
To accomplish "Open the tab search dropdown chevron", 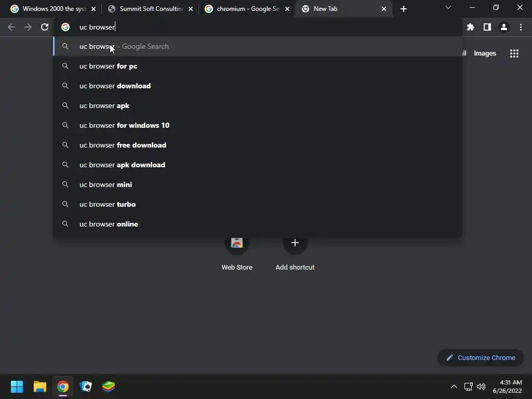I will pyautogui.click(x=448, y=7).
